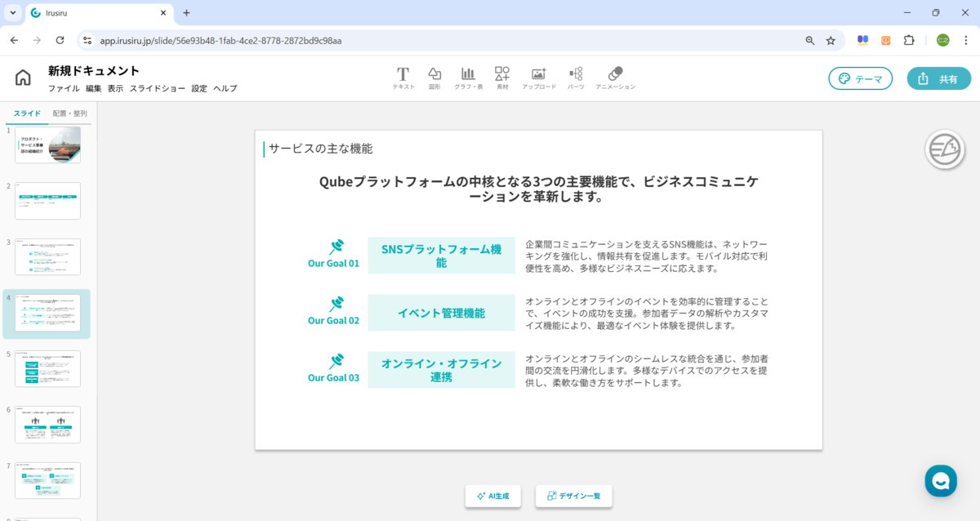Reload the page
This screenshot has width=980, height=521.
[x=60, y=40]
